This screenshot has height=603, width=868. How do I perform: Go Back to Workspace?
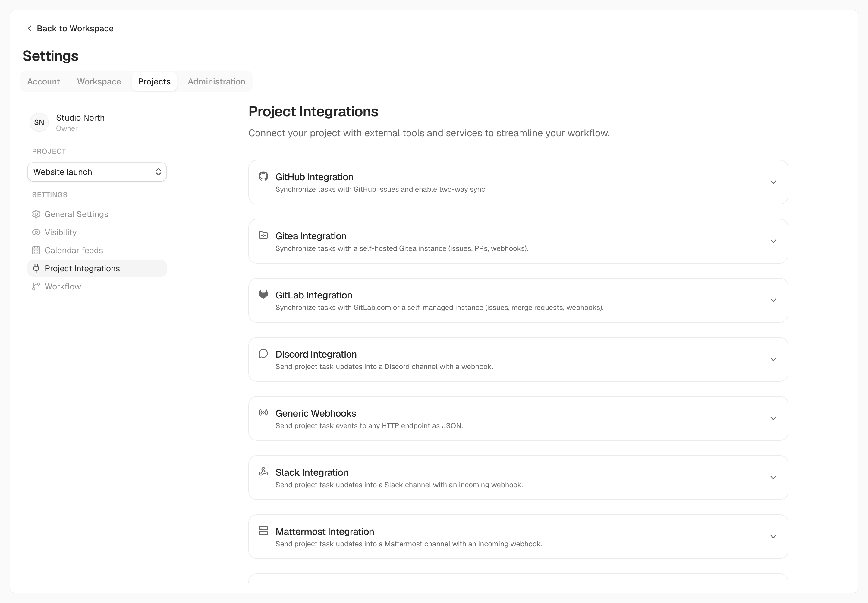pyautogui.click(x=70, y=28)
